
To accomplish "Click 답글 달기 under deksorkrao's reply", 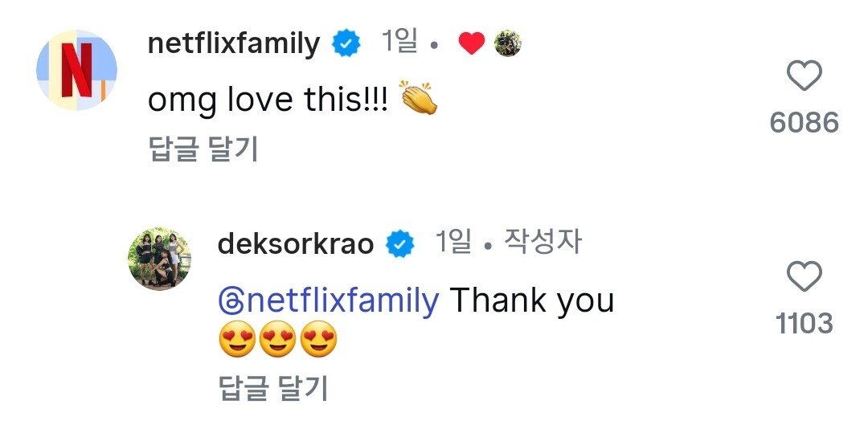I will 273,389.
